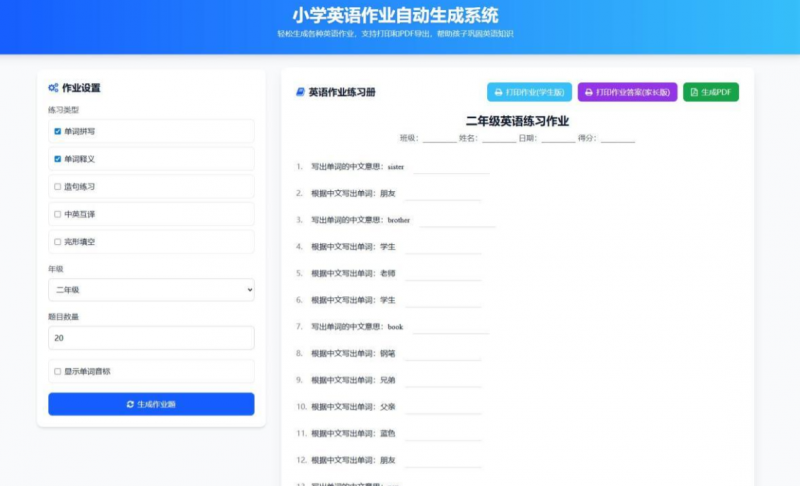This screenshot has height=486, width=800.
Task: Click the 姓名 blank line
Action: (498, 139)
